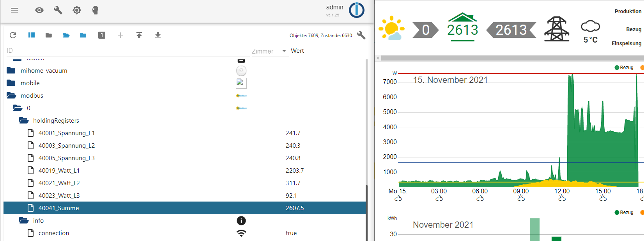
Task: Click the mobile adapter image icon
Action: pos(241,83)
